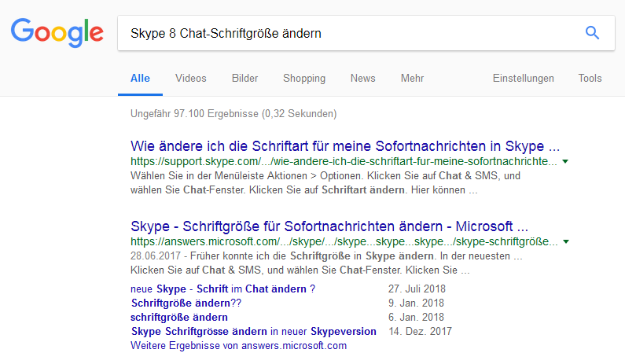Viewport: 625px width, 364px height.
Task: Expand the arrow next to answers.microsoft.com URL
Action: point(565,241)
